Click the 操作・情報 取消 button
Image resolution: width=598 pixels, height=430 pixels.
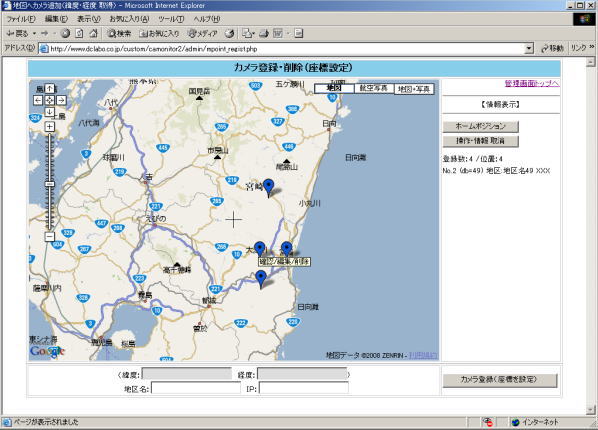click(x=481, y=141)
